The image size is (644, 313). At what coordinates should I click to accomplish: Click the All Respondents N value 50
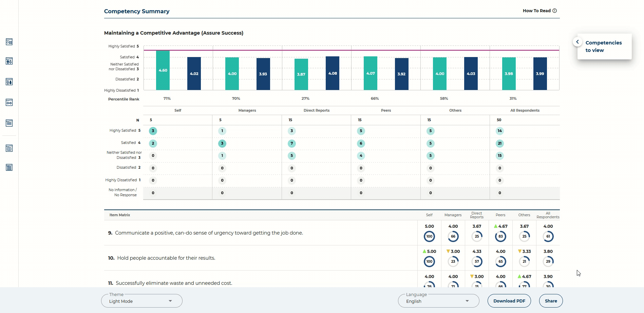point(499,120)
